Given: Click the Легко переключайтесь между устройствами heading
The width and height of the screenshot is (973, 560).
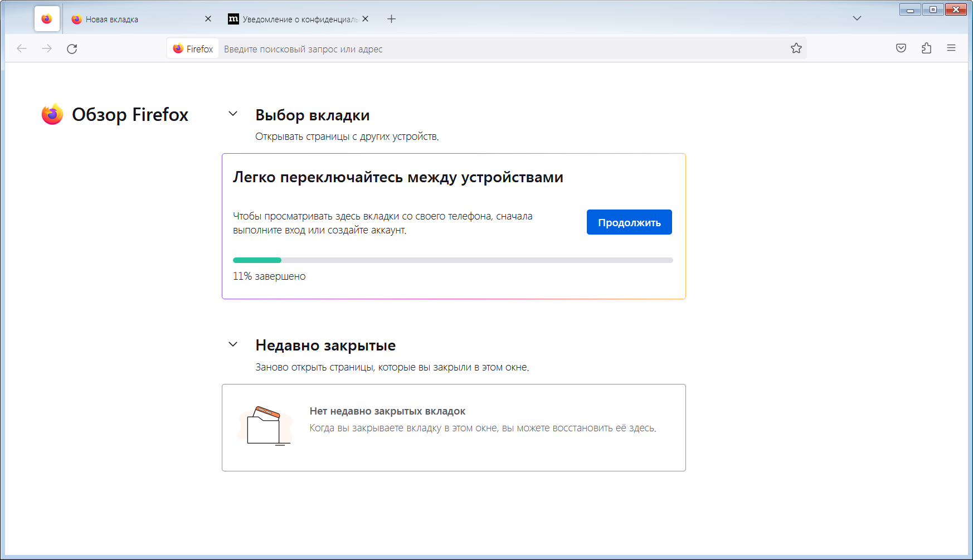Looking at the screenshot, I should [x=398, y=177].
